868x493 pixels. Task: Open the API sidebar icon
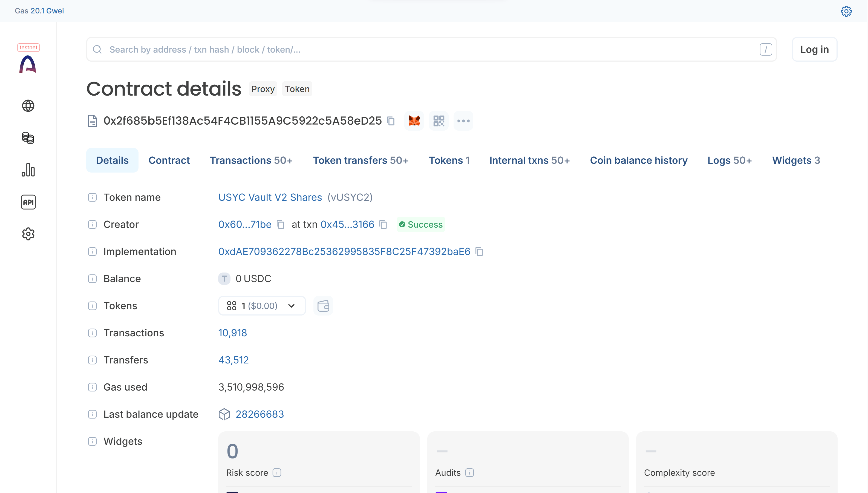point(28,202)
